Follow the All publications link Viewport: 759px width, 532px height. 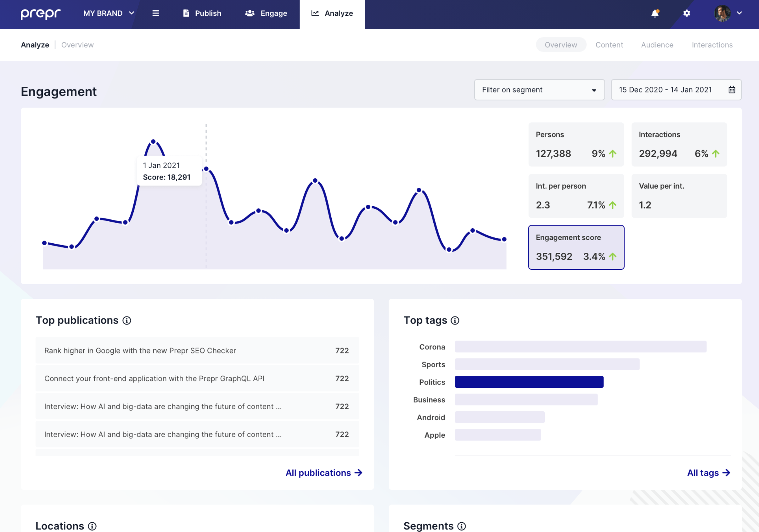point(324,473)
